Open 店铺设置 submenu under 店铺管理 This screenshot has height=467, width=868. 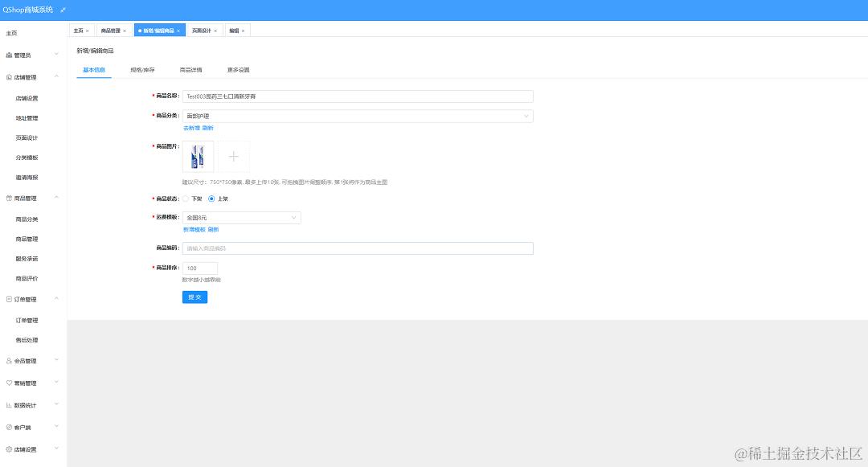27,99
